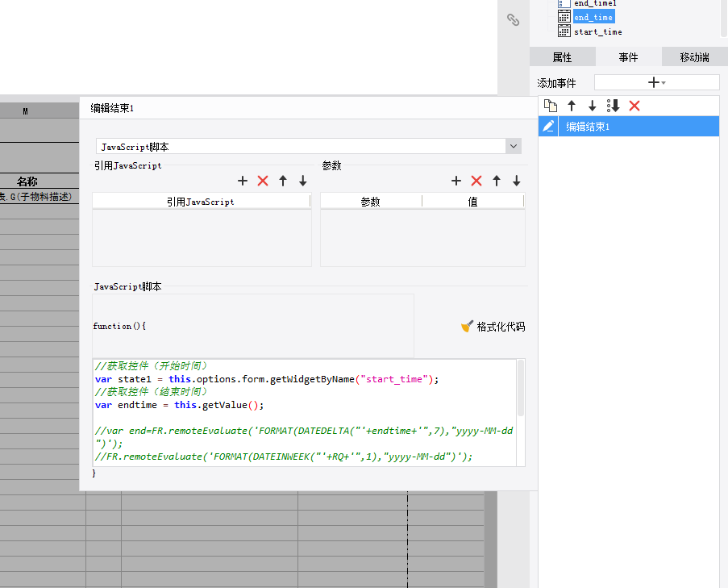Click the column M header in the spreadsheet
Image resolution: width=728 pixels, height=588 pixels.
(x=26, y=111)
